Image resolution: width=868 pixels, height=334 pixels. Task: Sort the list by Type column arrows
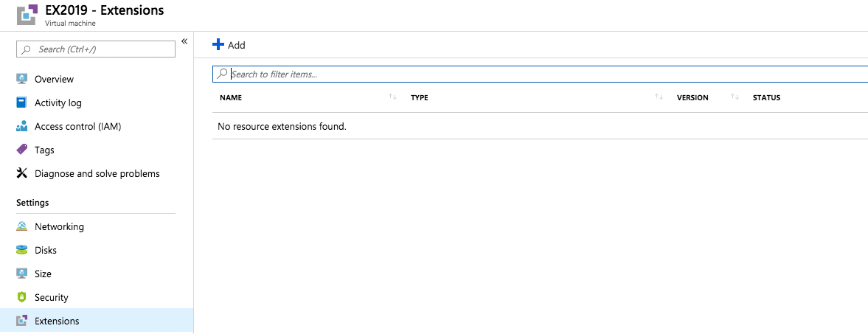pos(658,97)
